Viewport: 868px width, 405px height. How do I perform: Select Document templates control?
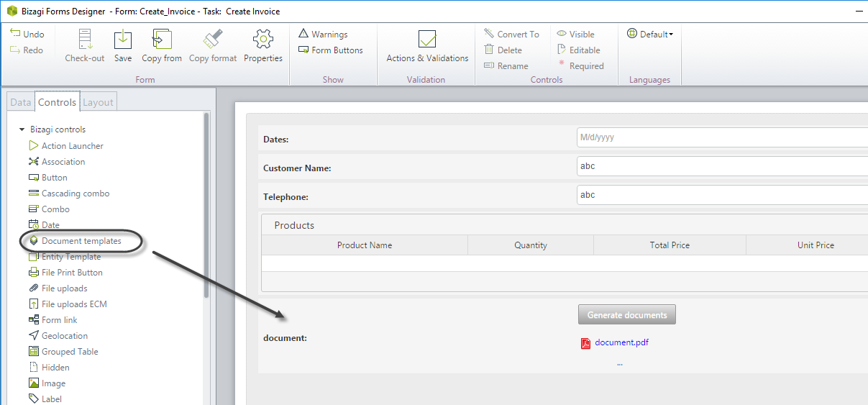(x=75, y=240)
